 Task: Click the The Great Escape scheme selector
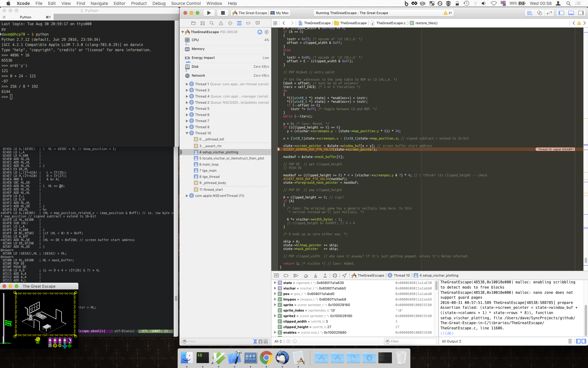(250, 13)
